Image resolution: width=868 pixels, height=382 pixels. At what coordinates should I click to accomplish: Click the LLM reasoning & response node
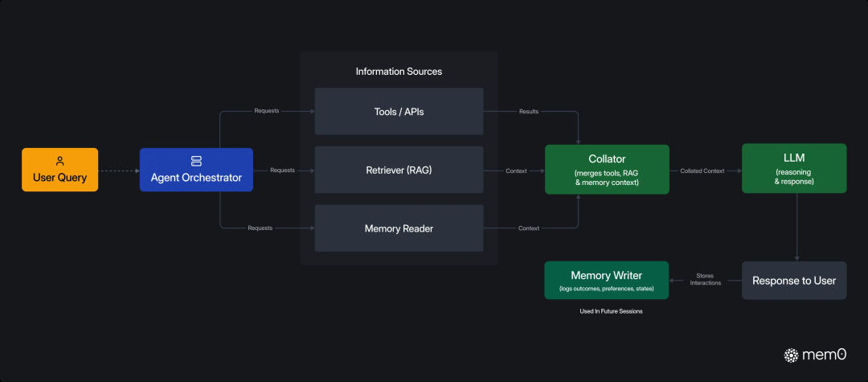[x=793, y=170]
